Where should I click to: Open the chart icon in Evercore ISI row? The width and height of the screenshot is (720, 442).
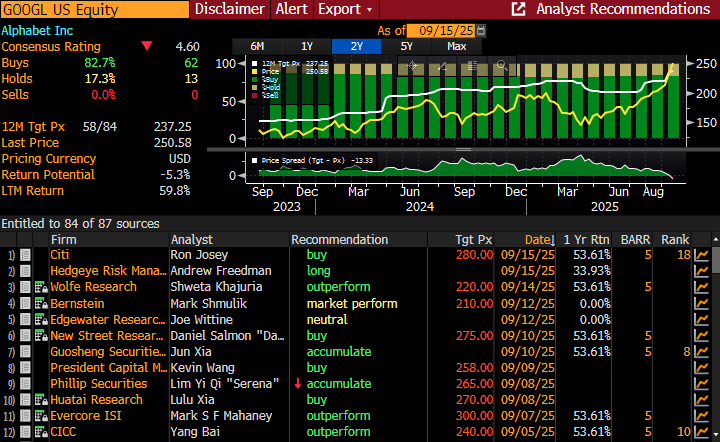pyautogui.click(x=701, y=416)
